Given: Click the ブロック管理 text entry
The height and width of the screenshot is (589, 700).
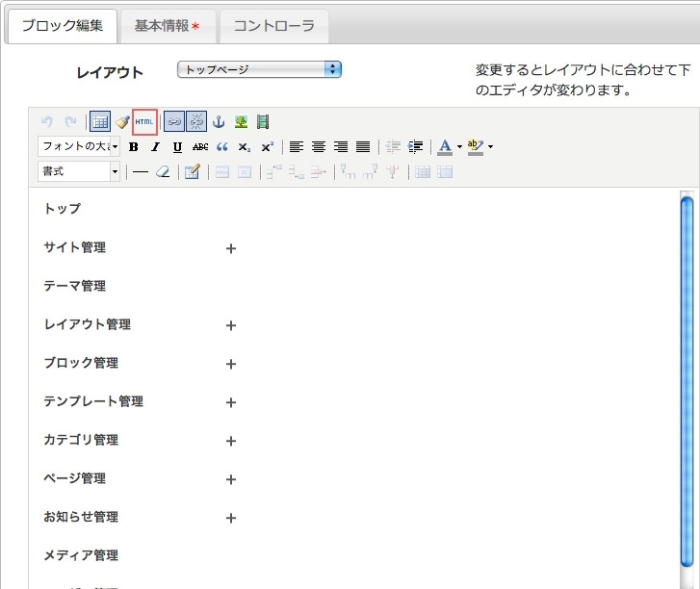Looking at the screenshot, I should 81,363.
